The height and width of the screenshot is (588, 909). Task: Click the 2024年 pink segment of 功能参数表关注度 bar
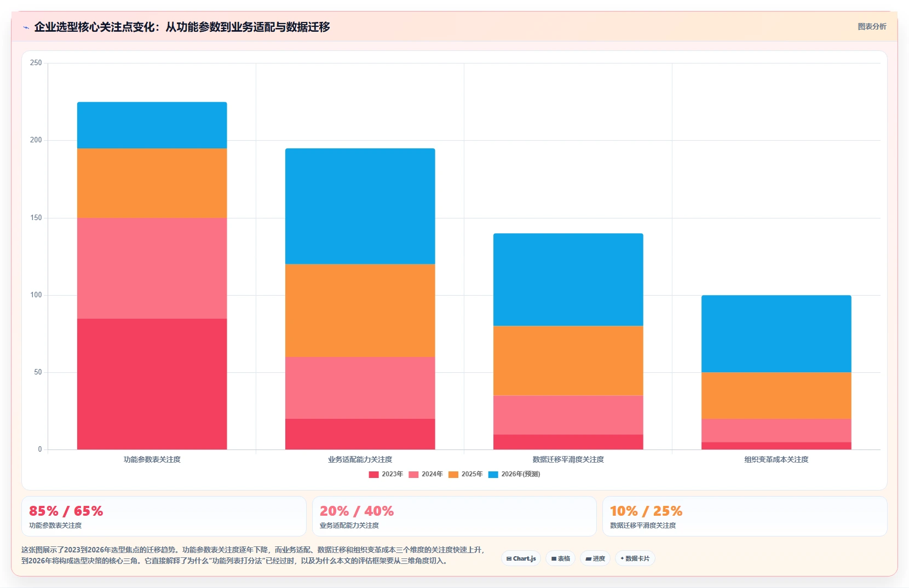[152, 268]
